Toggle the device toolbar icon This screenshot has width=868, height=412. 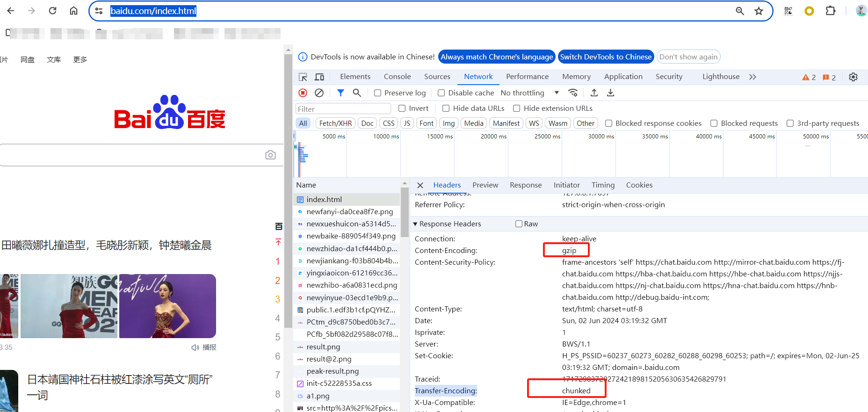point(319,77)
